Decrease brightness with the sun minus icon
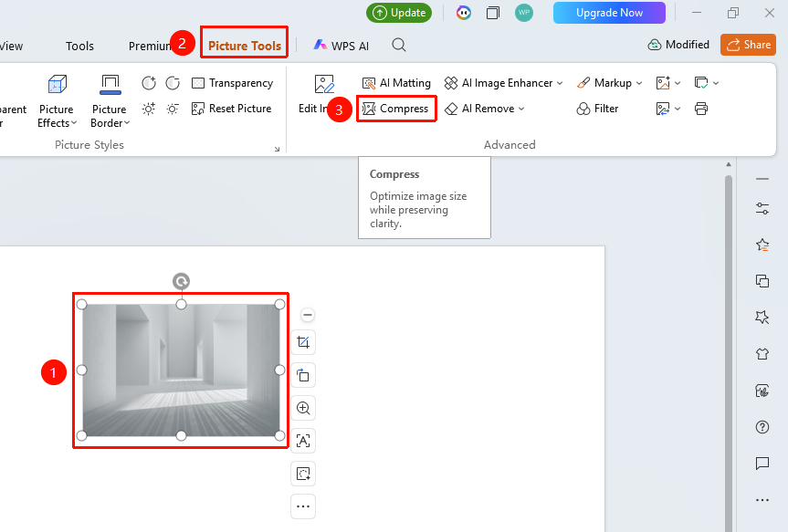 (x=173, y=109)
